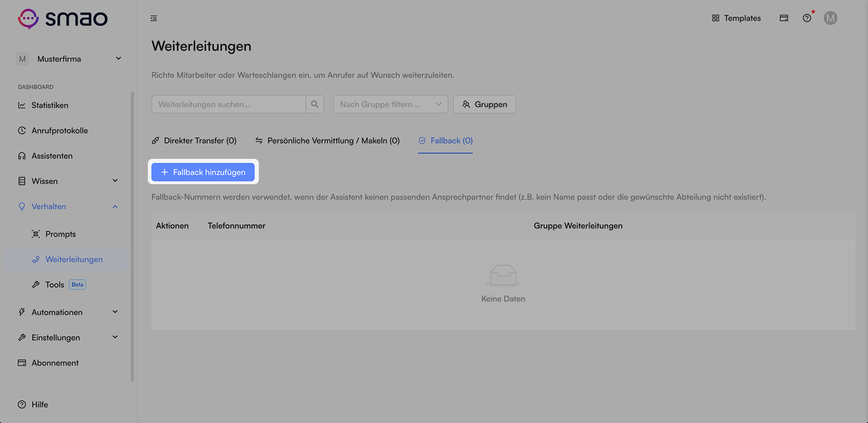Click the Abonnement card icon
The width and height of the screenshot is (868, 423).
(22, 363)
